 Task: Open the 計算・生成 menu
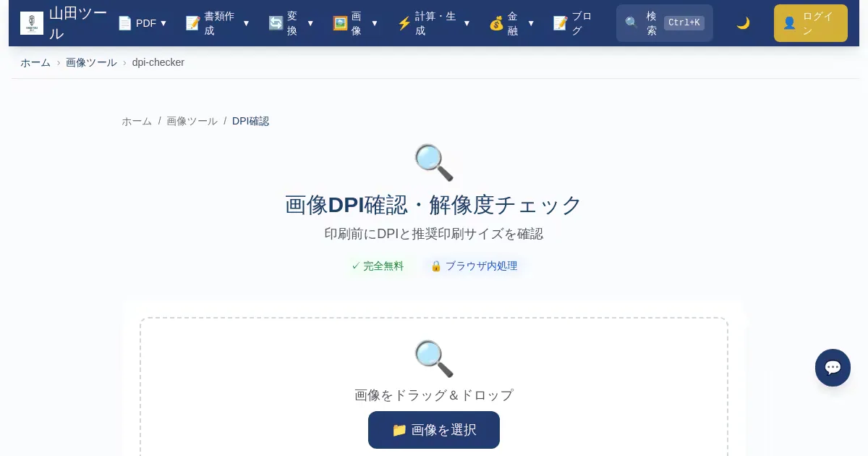[x=434, y=23]
